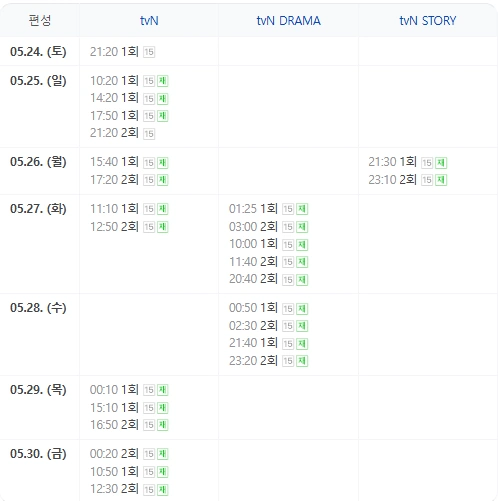Click the green rerun icon beside 20:40 2회
498x501 pixels.
coord(302,280)
